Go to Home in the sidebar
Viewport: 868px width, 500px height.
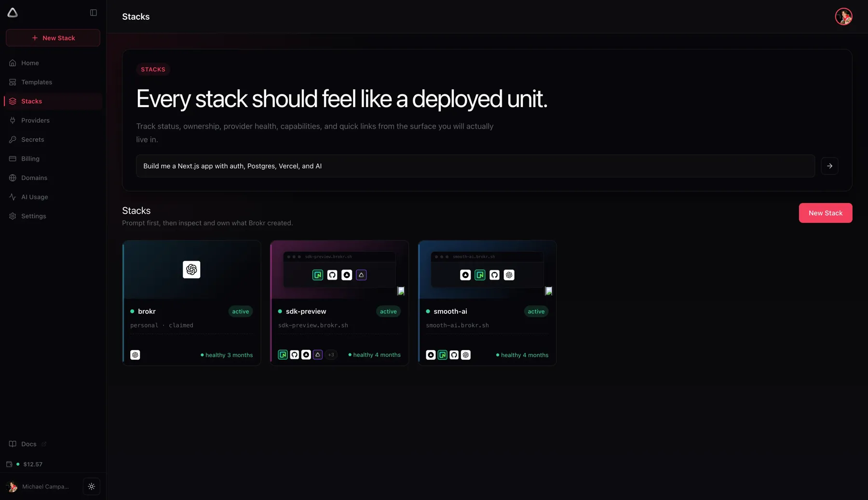coord(53,63)
